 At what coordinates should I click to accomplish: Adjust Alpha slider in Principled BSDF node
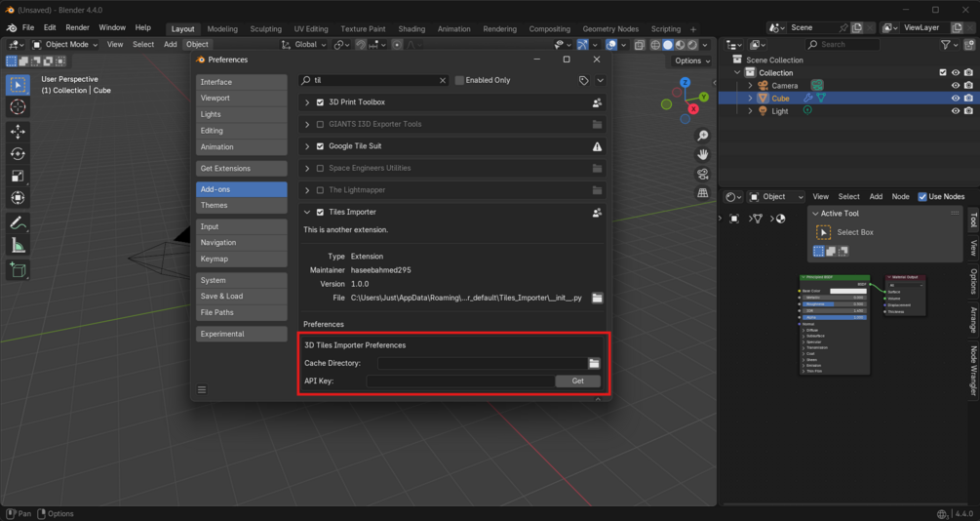coord(835,317)
